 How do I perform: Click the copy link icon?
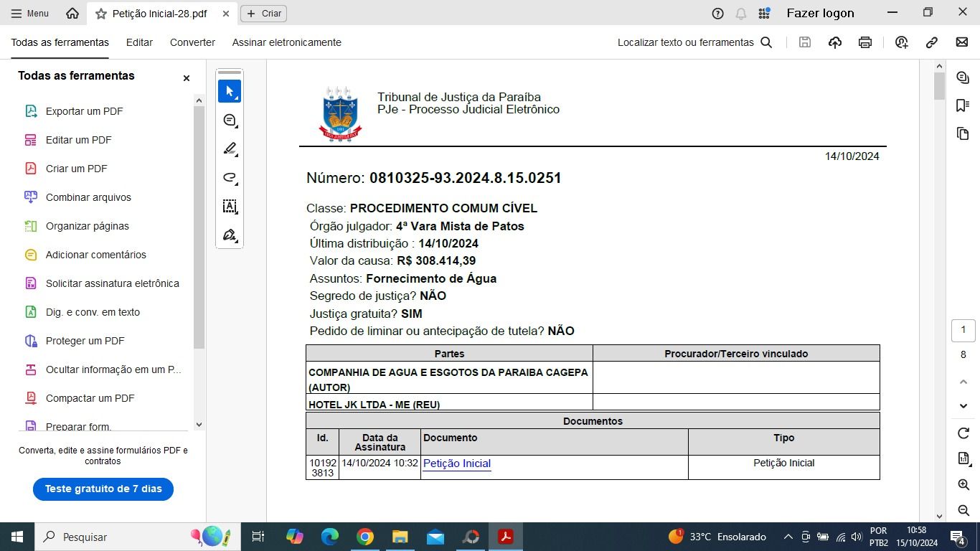pos(932,42)
